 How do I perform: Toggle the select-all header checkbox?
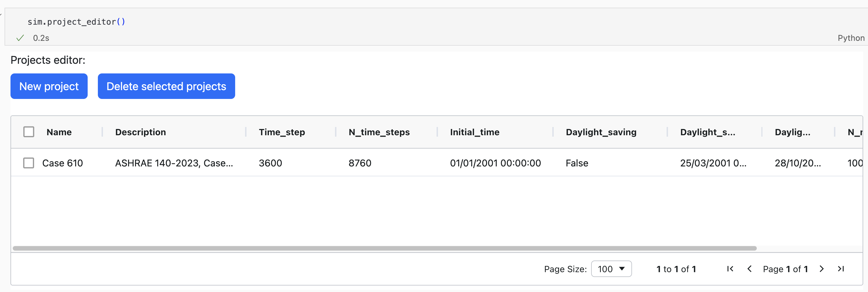pyautogui.click(x=29, y=132)
